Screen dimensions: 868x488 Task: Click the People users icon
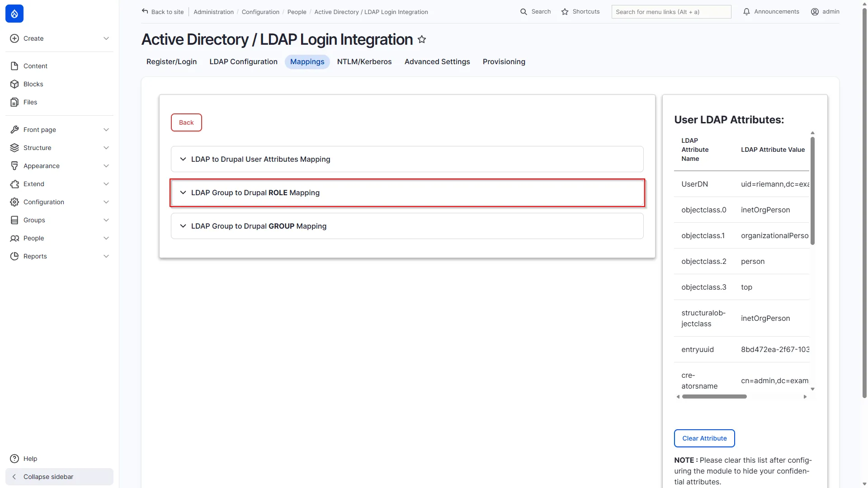(x=14, y=238)
